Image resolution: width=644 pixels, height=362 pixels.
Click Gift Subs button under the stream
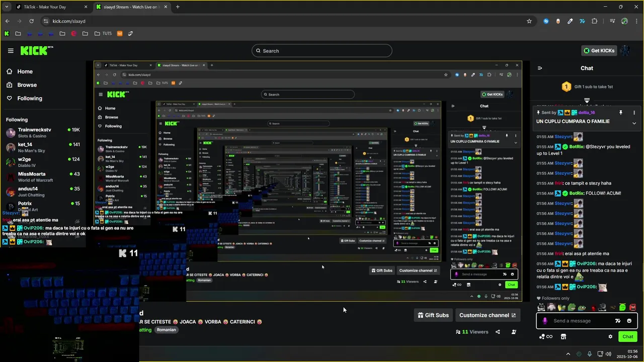coord(433,315)
